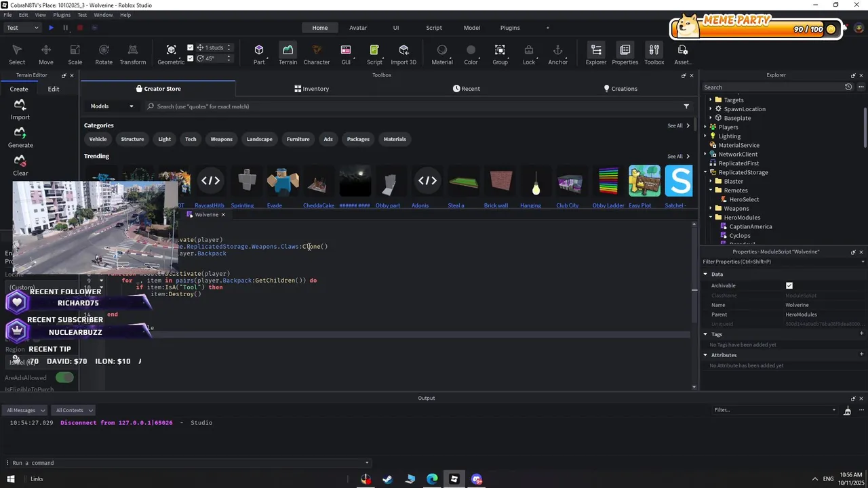
Task: Start playtest with the Play button
Action: pos(51,28)
